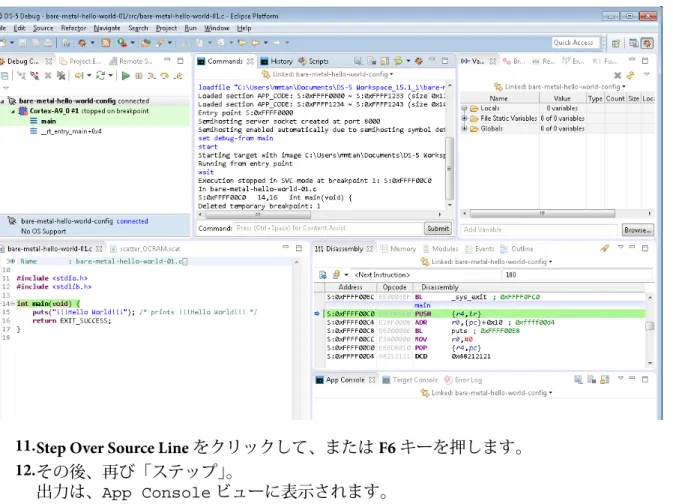This screenshot has width=673, height=504.
Task: Collapse the bare-metal-hello-world-config tree node
Action: click(2, 101)
